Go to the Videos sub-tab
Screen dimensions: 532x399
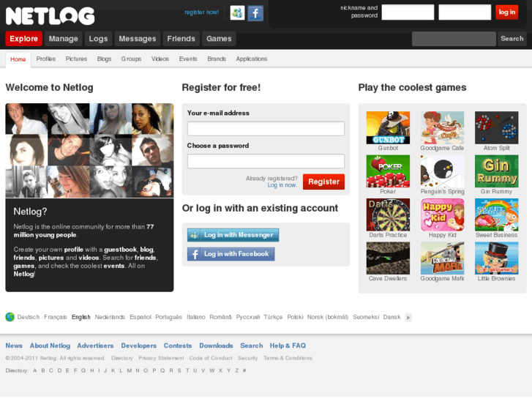(160, 59)
